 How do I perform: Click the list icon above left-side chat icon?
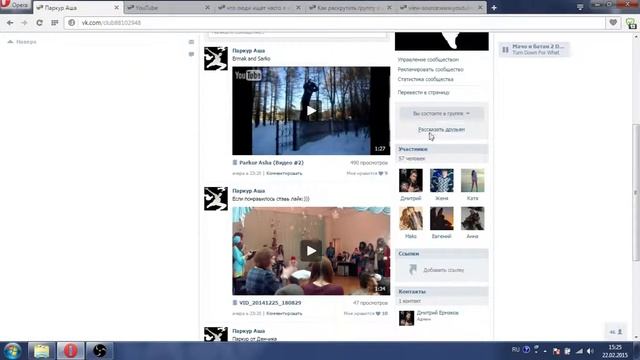(x=191, y=42)
